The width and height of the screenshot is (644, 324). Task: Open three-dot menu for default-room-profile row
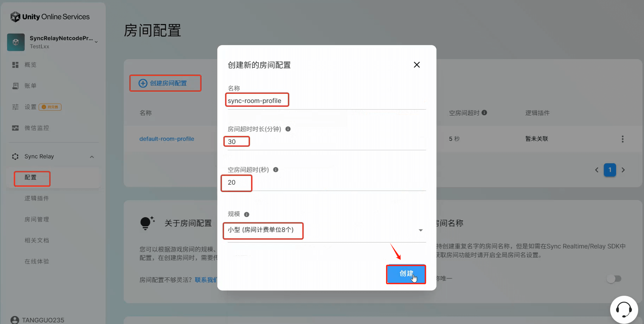(x=622, y=139)
